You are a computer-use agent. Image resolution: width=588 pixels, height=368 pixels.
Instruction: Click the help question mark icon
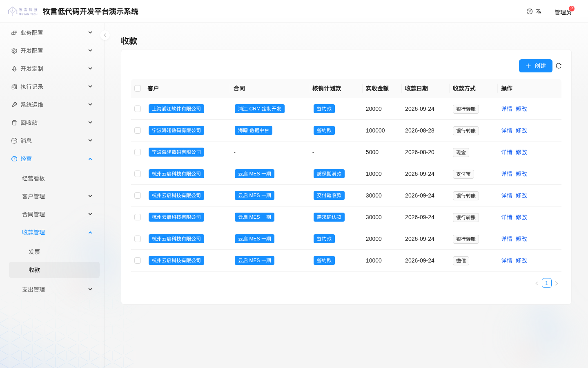tap(530, 11)
